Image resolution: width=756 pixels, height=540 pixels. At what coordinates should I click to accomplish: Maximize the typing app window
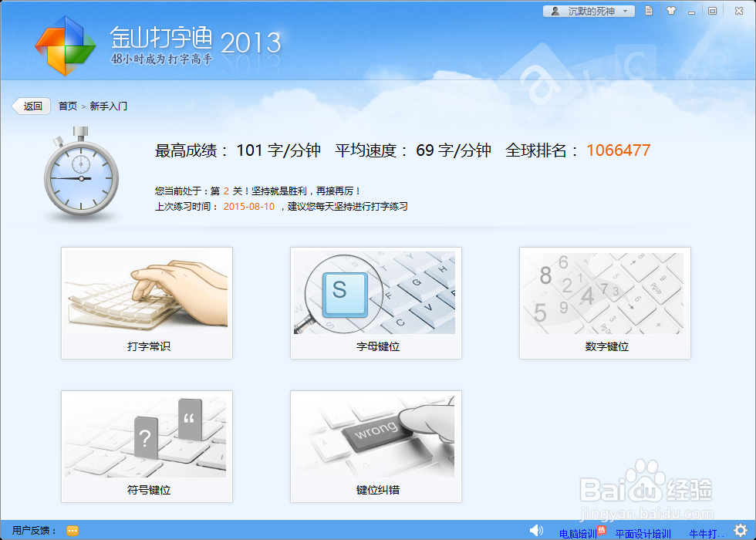(x=712, y=11)
